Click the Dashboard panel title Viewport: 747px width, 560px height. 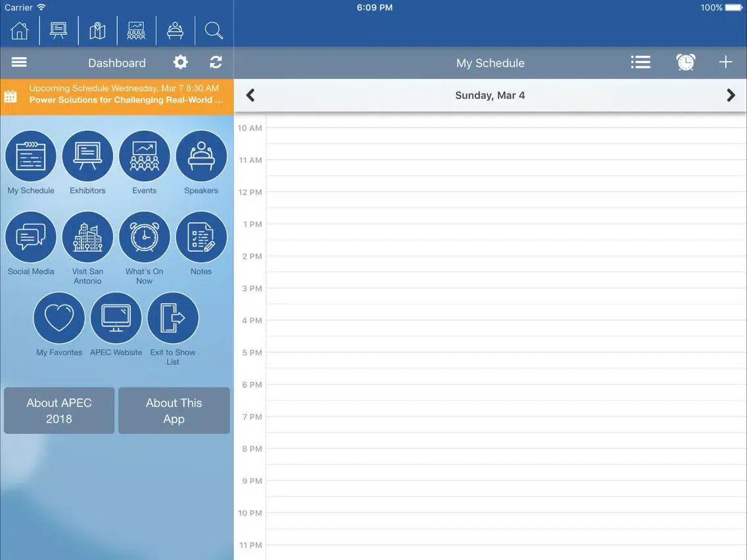(117, 63)
